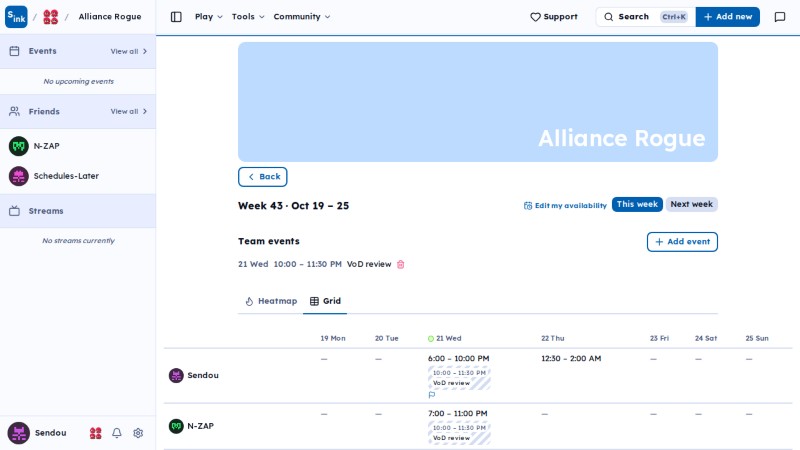Viewport: 800px width, 450px height.
Task: Expand the Community menu
Action: [x=302, y=17]
